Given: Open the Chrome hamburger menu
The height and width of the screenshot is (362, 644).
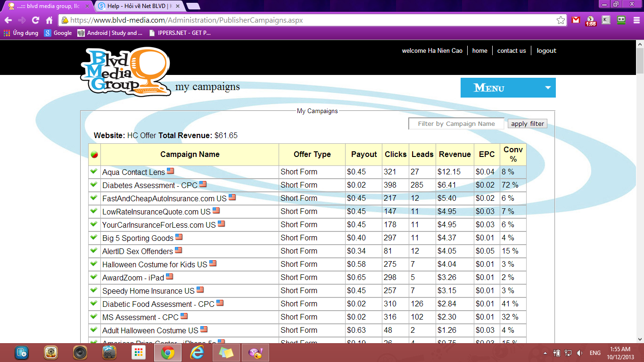Looking at the screenshot, I should [636, 20].
